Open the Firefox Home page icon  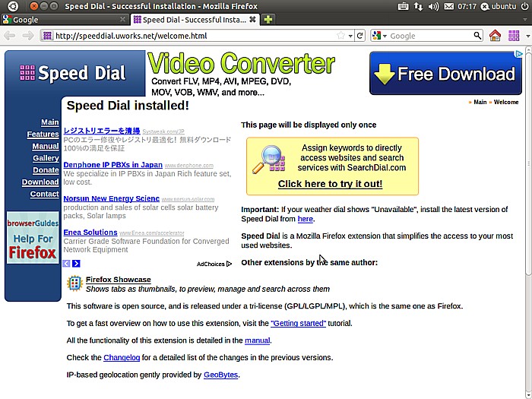click(495, 35)
